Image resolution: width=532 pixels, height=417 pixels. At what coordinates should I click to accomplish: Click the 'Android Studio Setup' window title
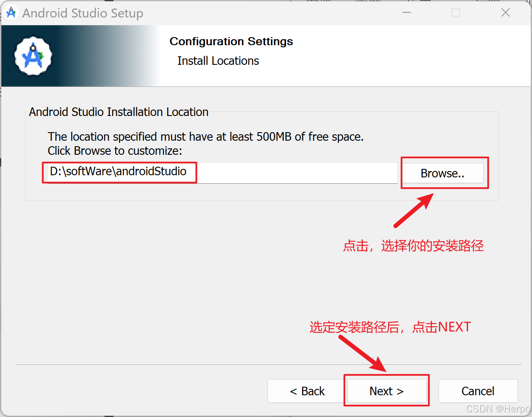[x=83, y=13]
